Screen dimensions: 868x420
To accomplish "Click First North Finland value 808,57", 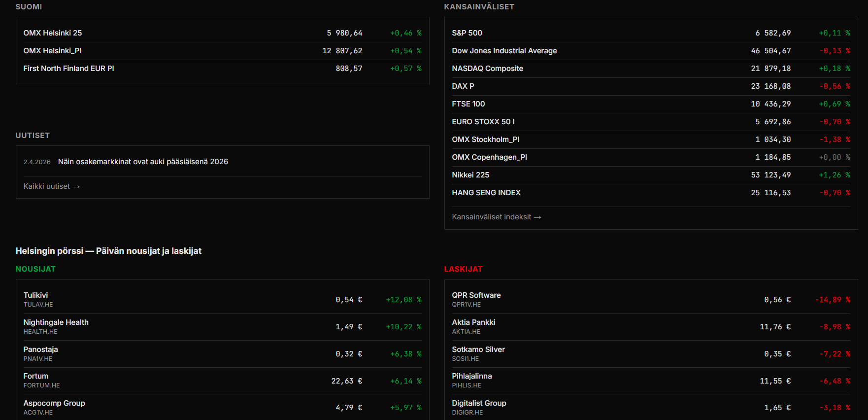I will tap(349, 69).
